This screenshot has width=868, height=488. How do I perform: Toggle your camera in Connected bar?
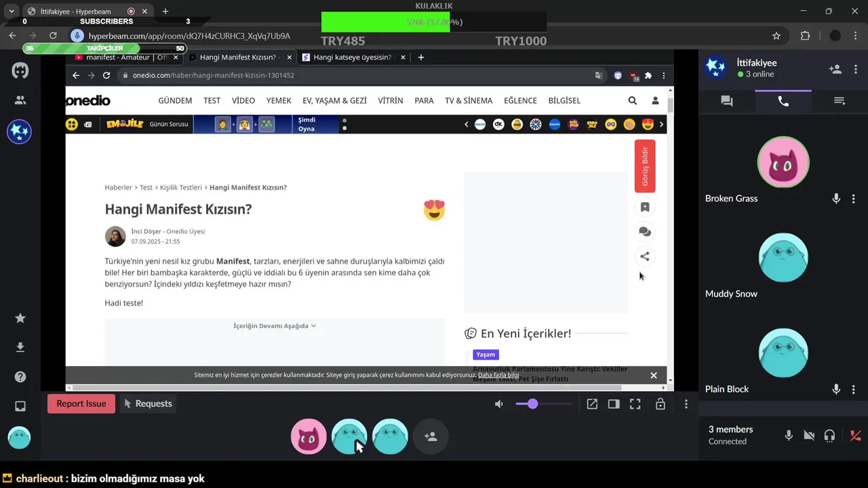click(809, 436)
